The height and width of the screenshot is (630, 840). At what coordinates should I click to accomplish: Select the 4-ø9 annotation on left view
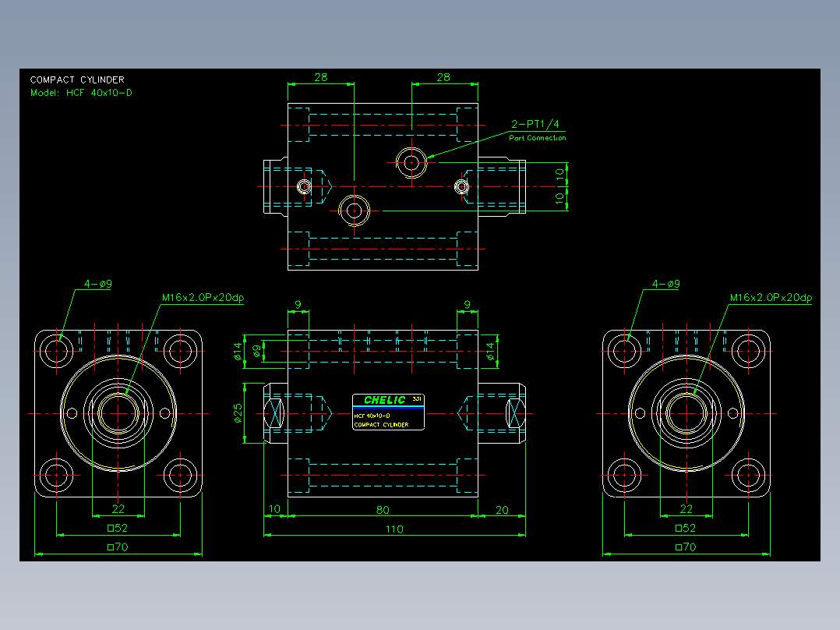pos(98,284)
